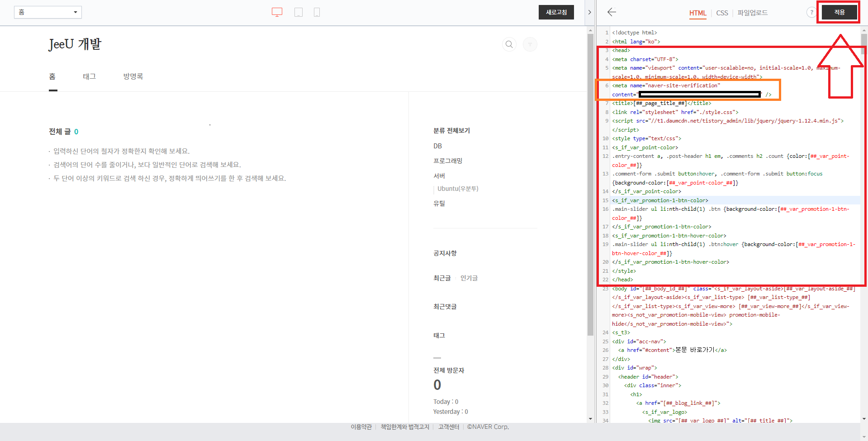868x441 pixels.
Task: Switch to the HTML tab
Action: click(697, 13)
